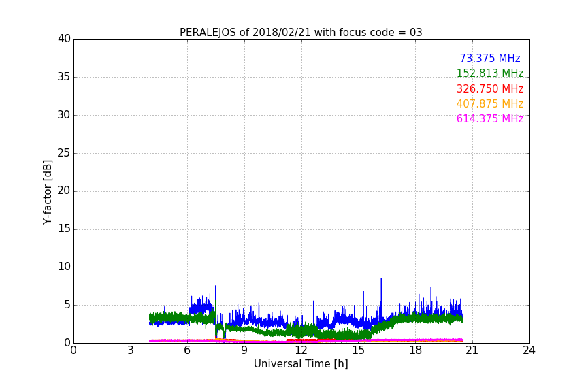
Task: Click the x-axis tick label 12
Action: (301, 350)
